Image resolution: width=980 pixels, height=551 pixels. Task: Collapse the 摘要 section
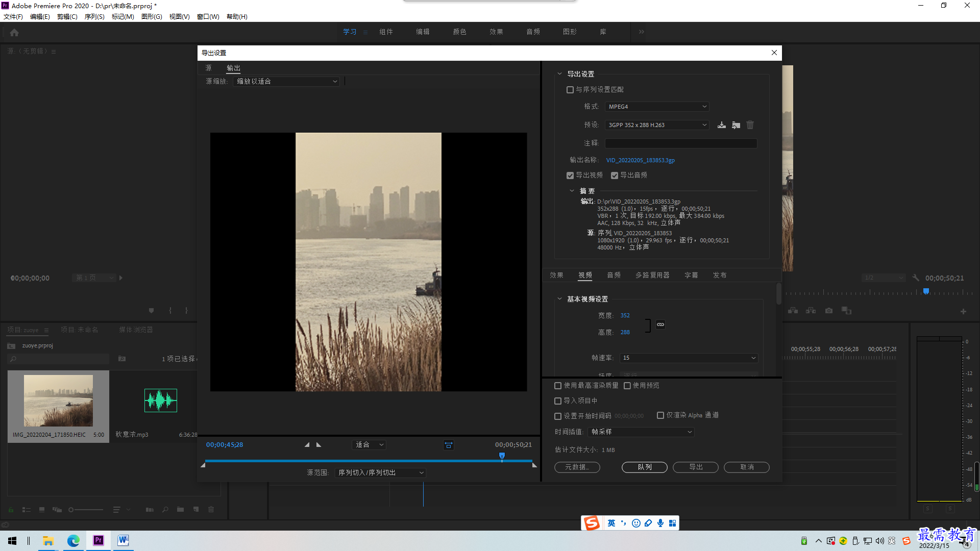572,191
